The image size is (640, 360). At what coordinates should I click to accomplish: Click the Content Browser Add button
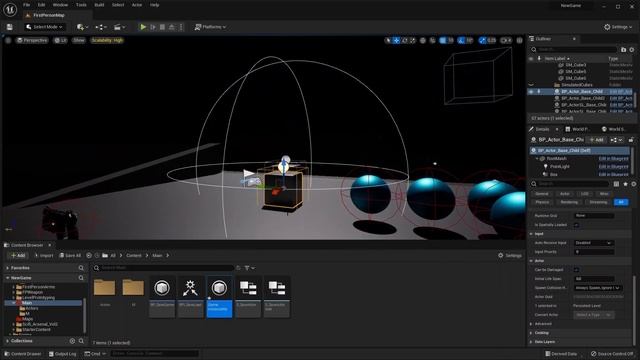(18, 256)
